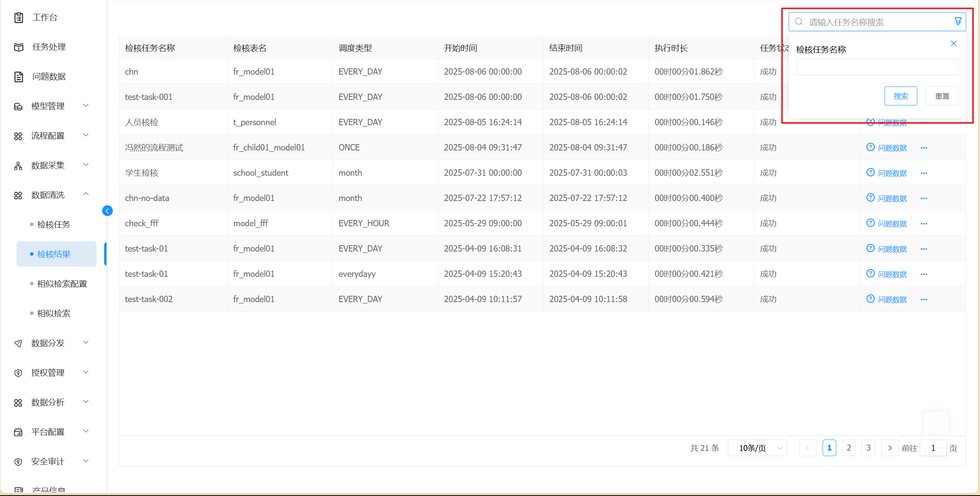Open the 检核任务 submenu item

click(54, 224)
